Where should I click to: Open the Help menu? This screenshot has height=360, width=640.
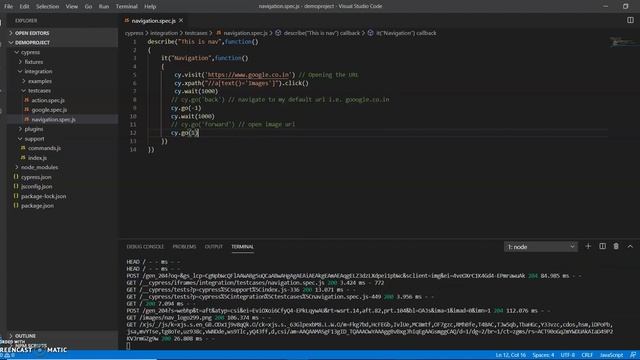[150, 7]
